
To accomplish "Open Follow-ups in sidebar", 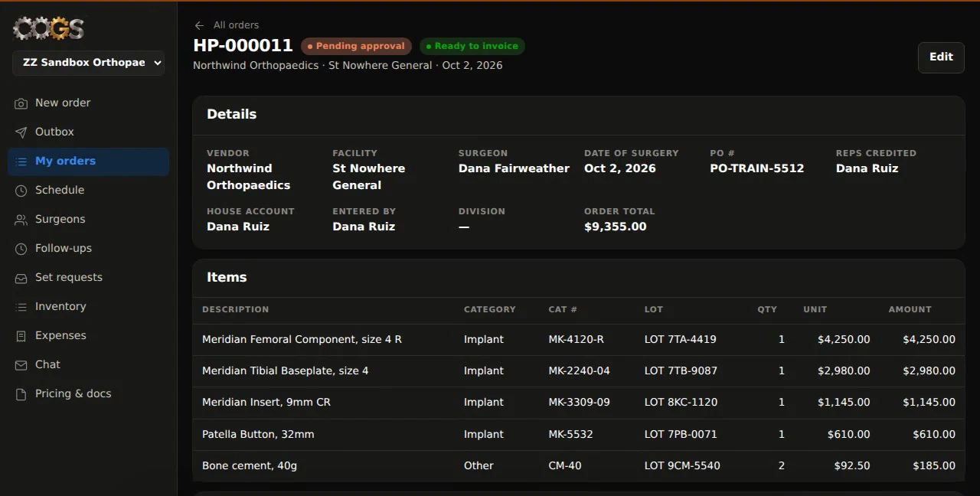I will coord(89,248).
